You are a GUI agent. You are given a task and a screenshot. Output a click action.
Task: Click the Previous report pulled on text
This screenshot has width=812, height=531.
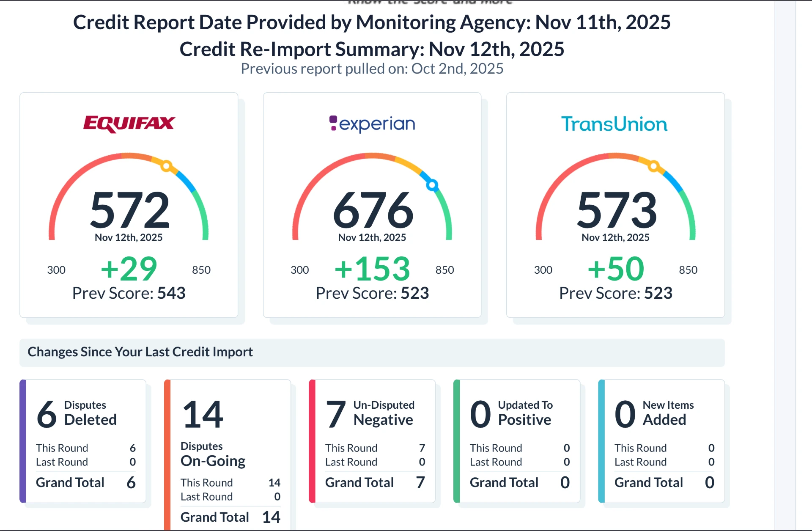pyautogui.click(x=372, y=69)
